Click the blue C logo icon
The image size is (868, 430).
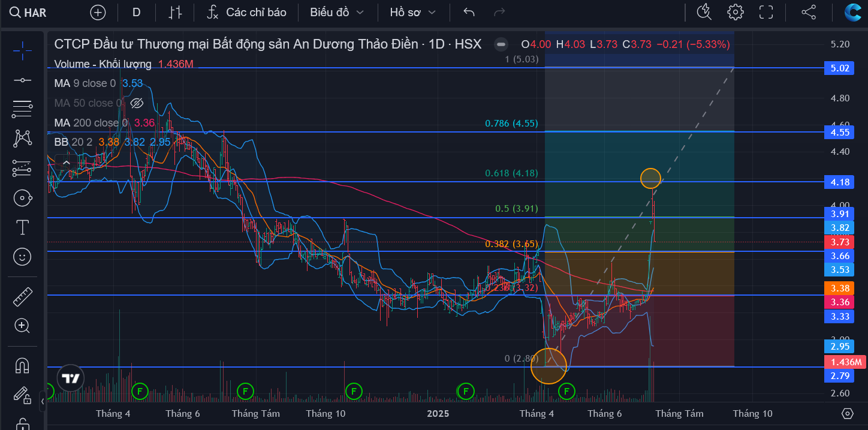pyautogui.click(x=852, y=12)
